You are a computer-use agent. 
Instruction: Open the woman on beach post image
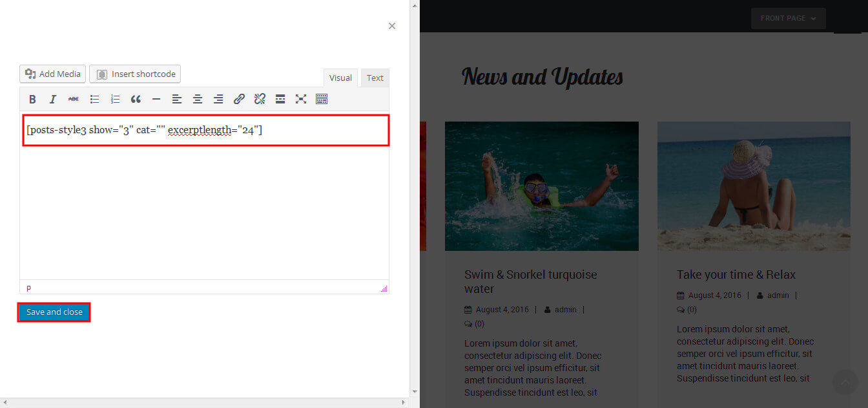click(754, 186)
